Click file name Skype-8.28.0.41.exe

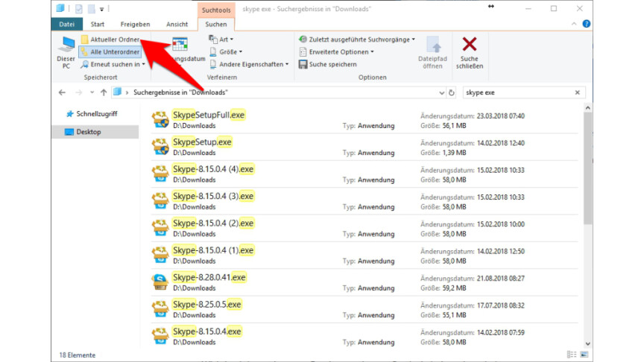coord(209,277)
